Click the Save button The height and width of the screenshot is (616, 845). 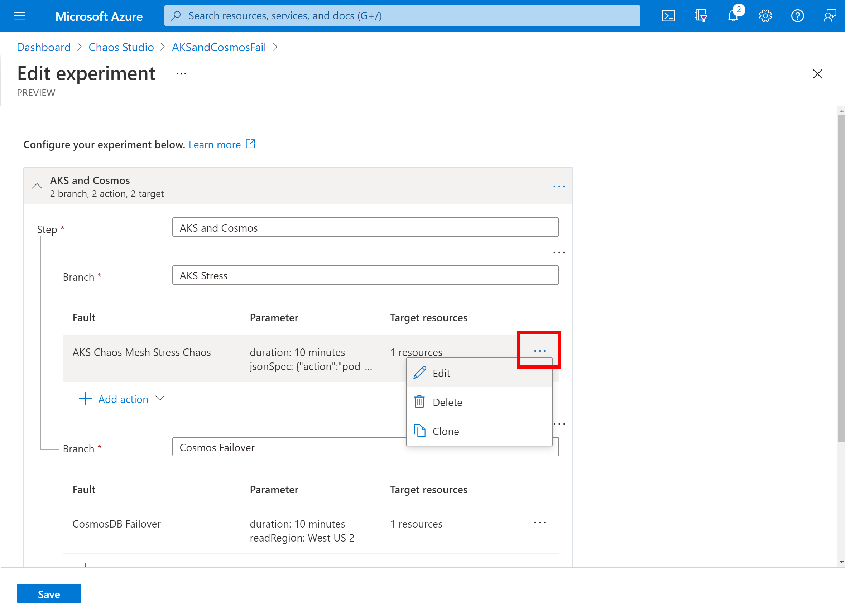click(x=49, y=594)
